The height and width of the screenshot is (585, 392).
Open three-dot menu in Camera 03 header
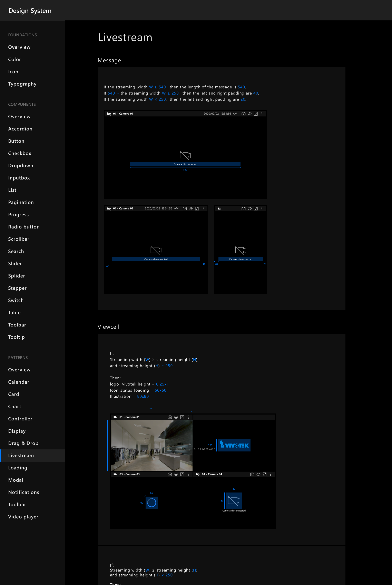click(x=188, y=474)
